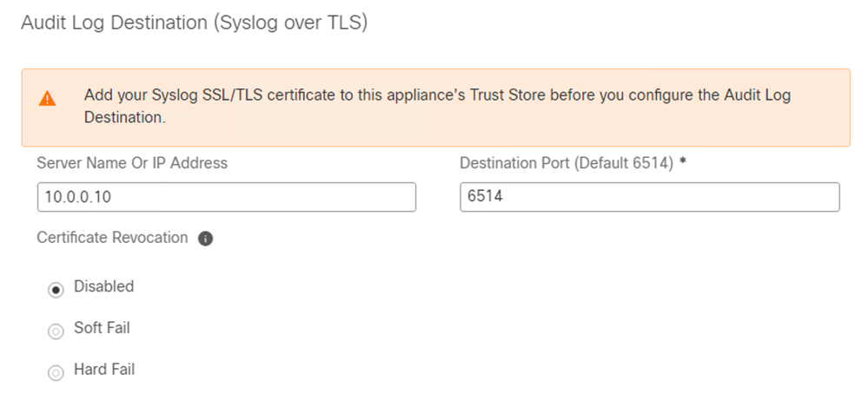This screenshot has height=394, width=868.
Task: Click inside the Destination Port input box
Action: point(649,197)
